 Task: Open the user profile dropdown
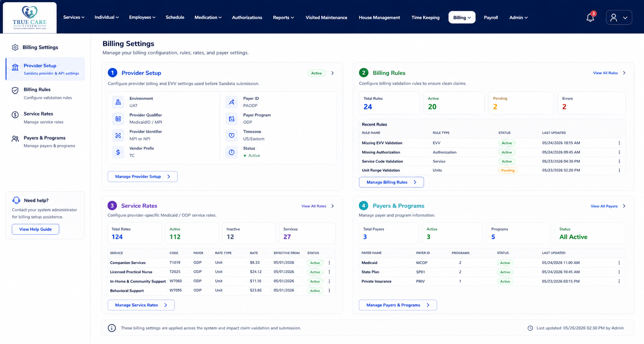click(x=619, y=18)
